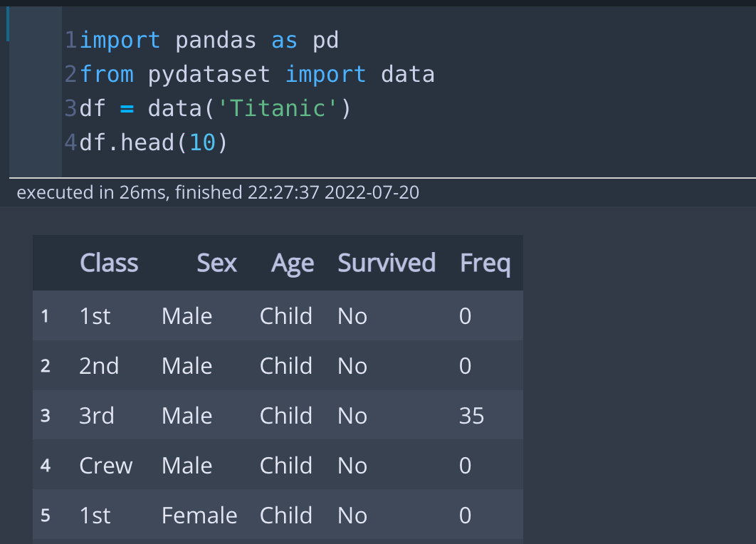756x544 pixels.
Task: Click the Female cell in row 5
Action: point(199,515)
